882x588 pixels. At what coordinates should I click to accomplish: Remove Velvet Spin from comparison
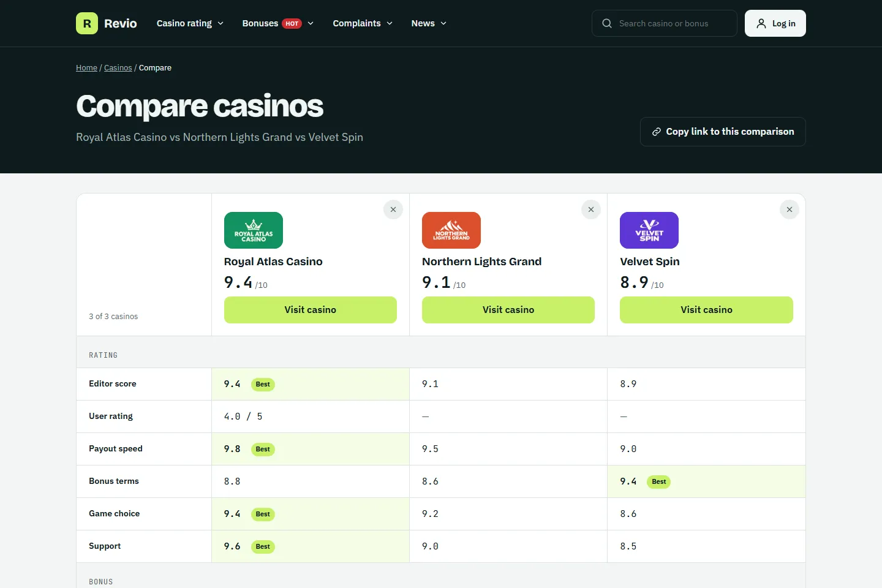790,209
